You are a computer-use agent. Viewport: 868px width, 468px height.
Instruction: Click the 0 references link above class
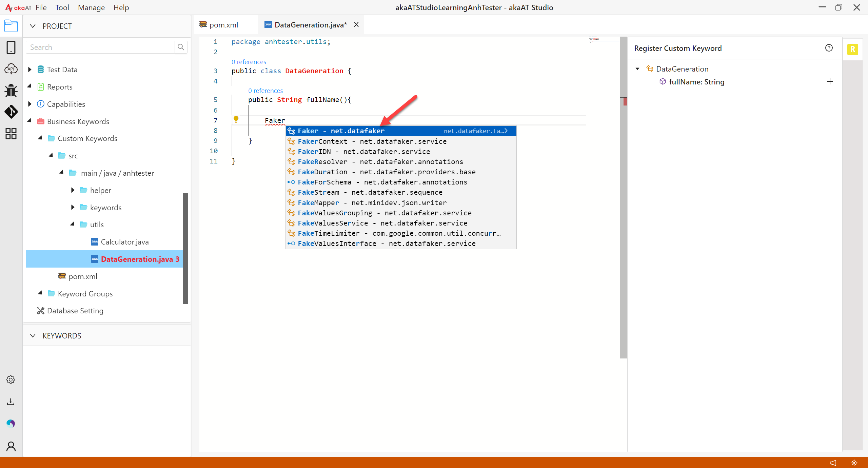click(249, 62)
